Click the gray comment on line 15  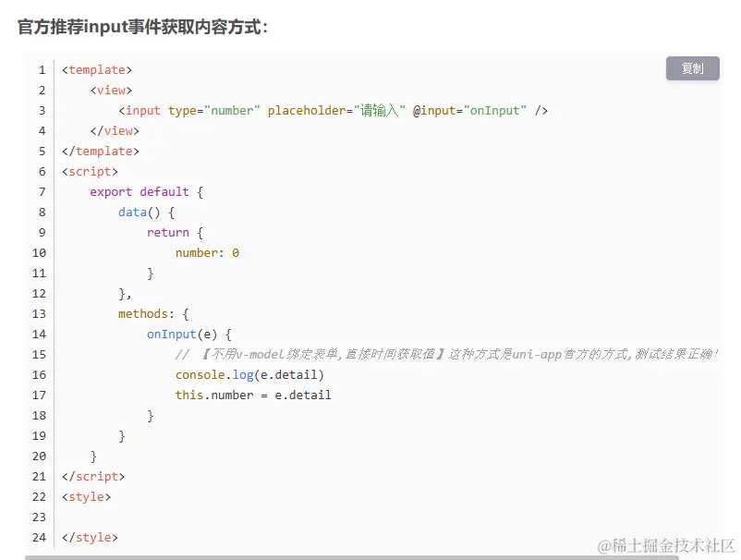(x=446, y=355)
